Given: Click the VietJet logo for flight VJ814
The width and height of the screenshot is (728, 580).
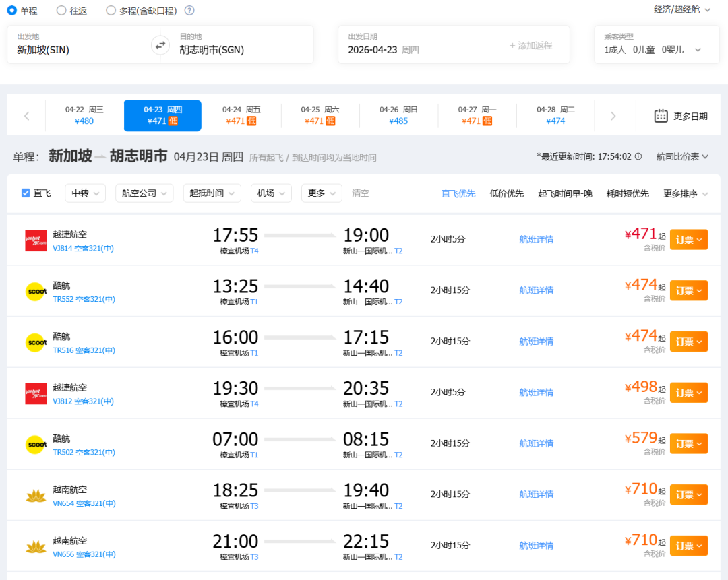Looking at the screenshot, I should (x=36, y=240).
